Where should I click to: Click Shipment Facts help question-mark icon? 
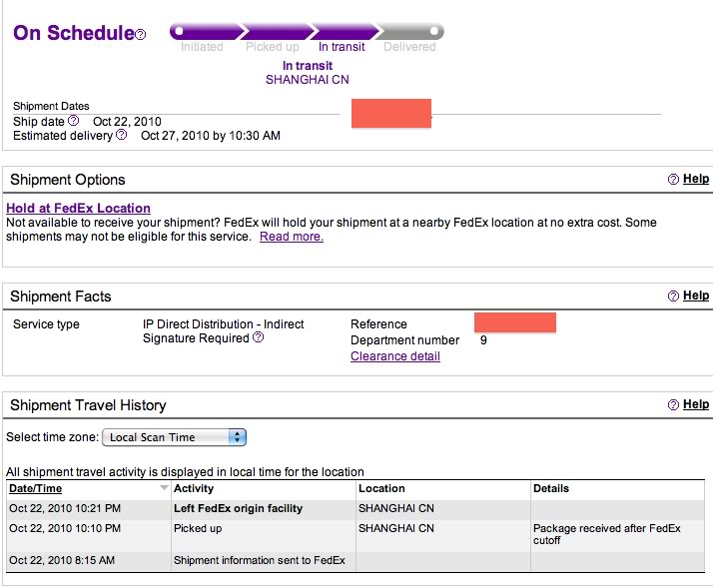[673, 296]
